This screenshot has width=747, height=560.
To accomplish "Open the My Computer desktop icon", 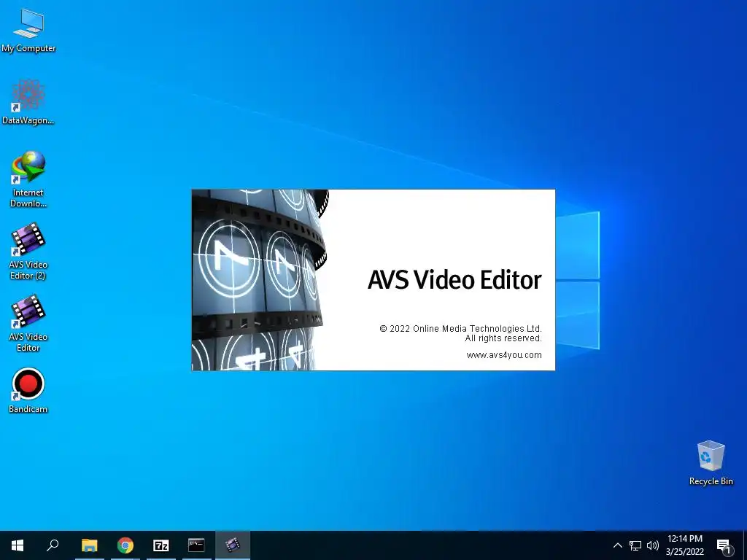I will click(28, 31).
